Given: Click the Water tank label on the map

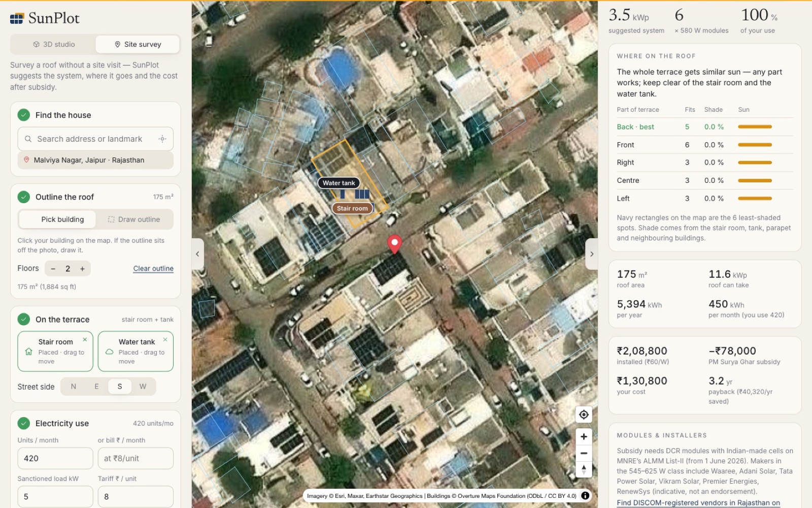Looking at the screenshot, I should click(339, 183).
